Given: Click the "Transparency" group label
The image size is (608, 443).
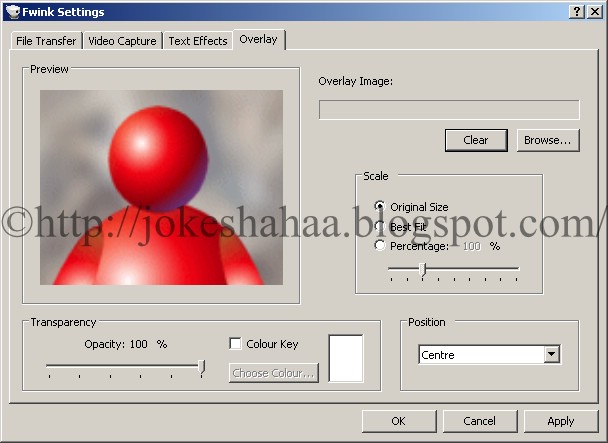Looking at the screenshot, I should tap(63, 322).
